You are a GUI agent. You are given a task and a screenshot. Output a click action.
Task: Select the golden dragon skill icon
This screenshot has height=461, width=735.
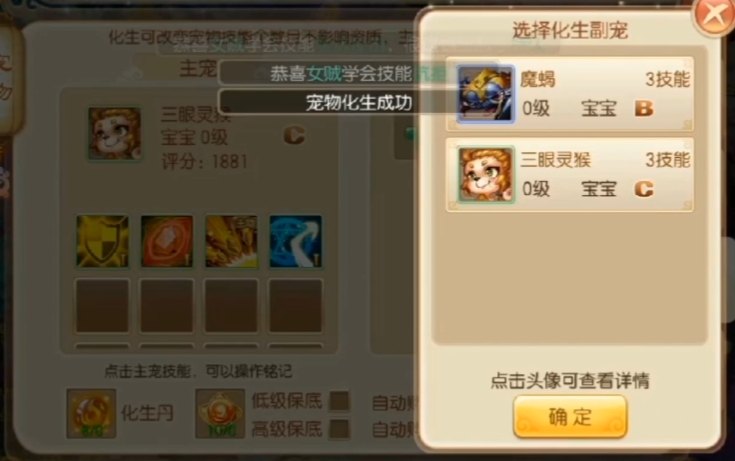click(x=231, y=242)
